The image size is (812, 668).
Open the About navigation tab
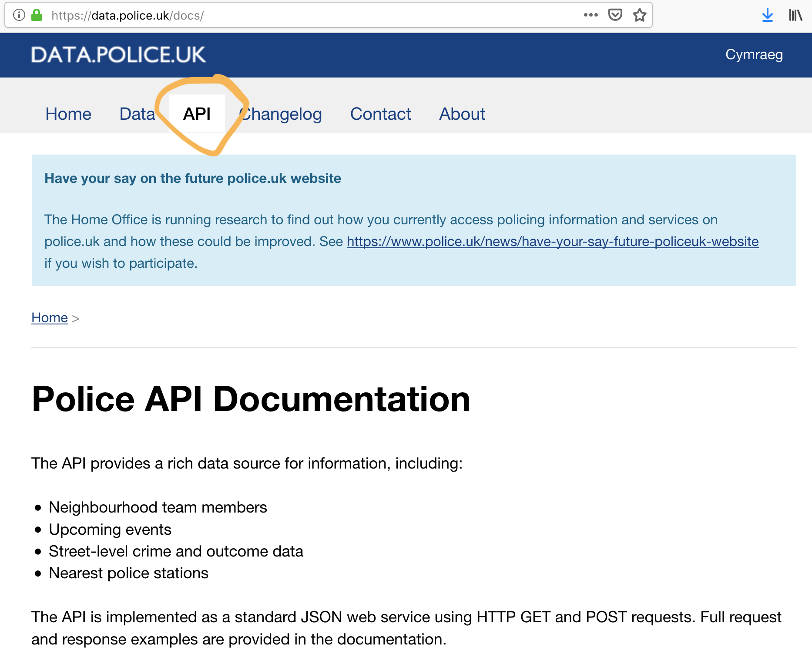(462, 114)
